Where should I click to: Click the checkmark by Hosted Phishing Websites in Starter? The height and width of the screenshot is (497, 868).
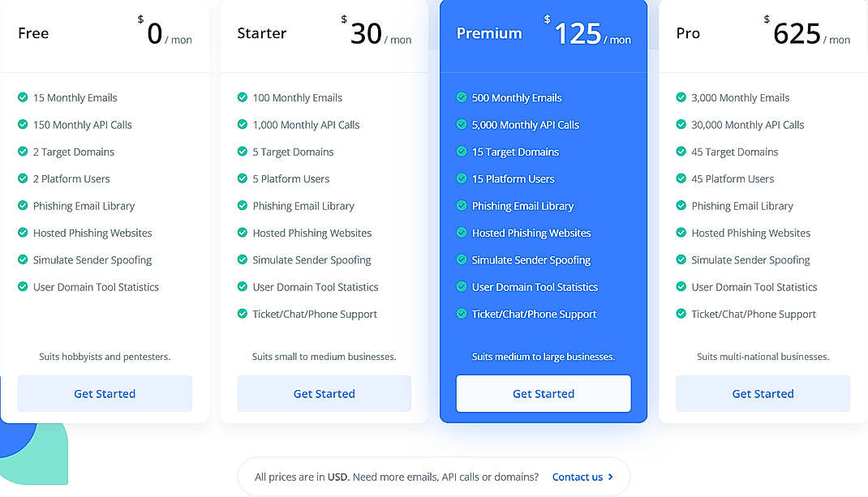pyautogui.click(x=242, y=233)
